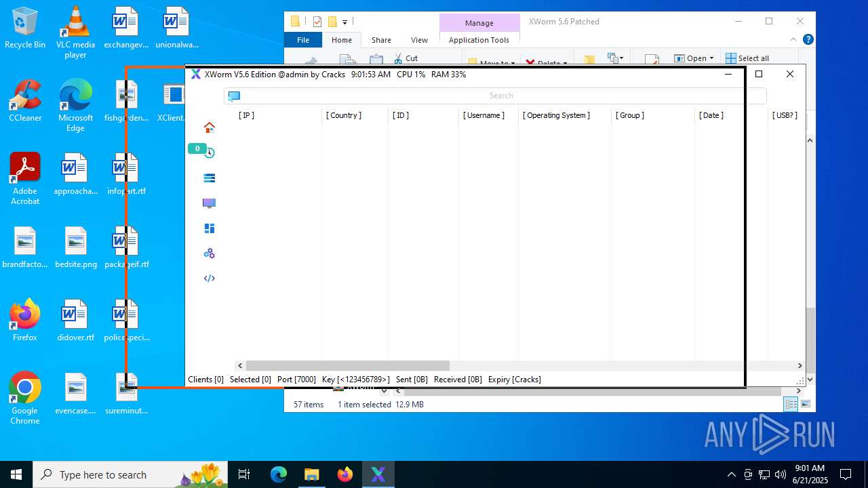Switch Explorer to large icons view
Viewport: 868px width, 488px height.
click(806, 404)
